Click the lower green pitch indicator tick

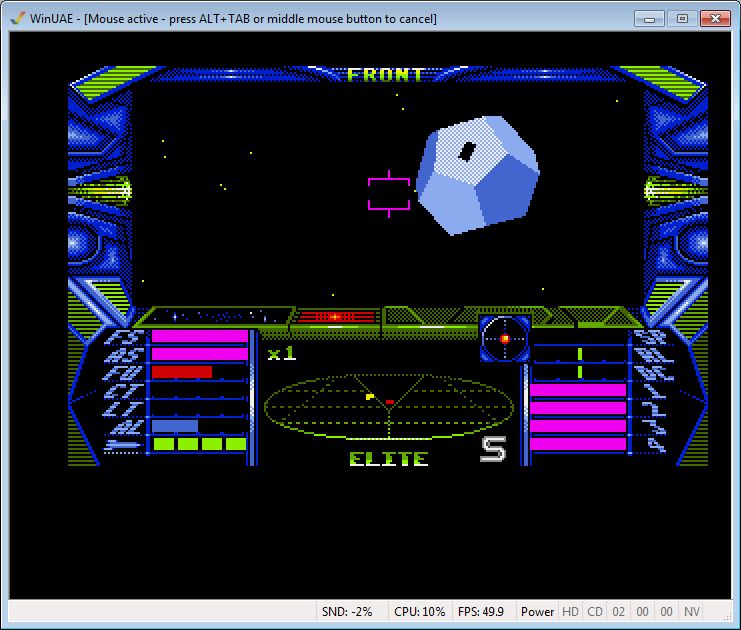[580, 372]
